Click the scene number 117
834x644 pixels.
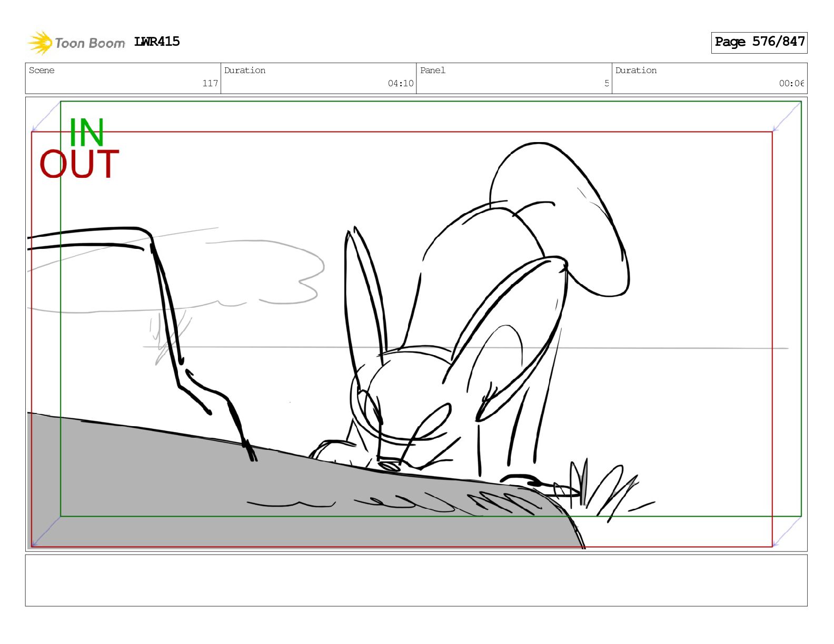(210, 83)
